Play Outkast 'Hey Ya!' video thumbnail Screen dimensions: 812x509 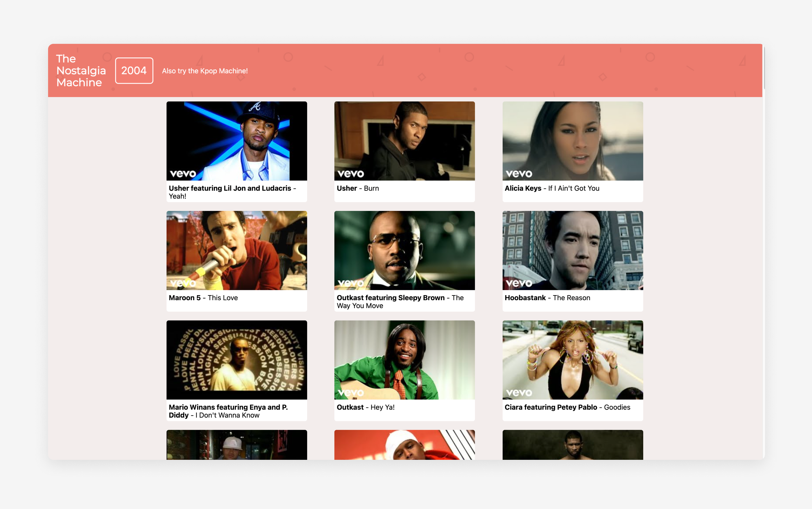click(x=405, y=360)
